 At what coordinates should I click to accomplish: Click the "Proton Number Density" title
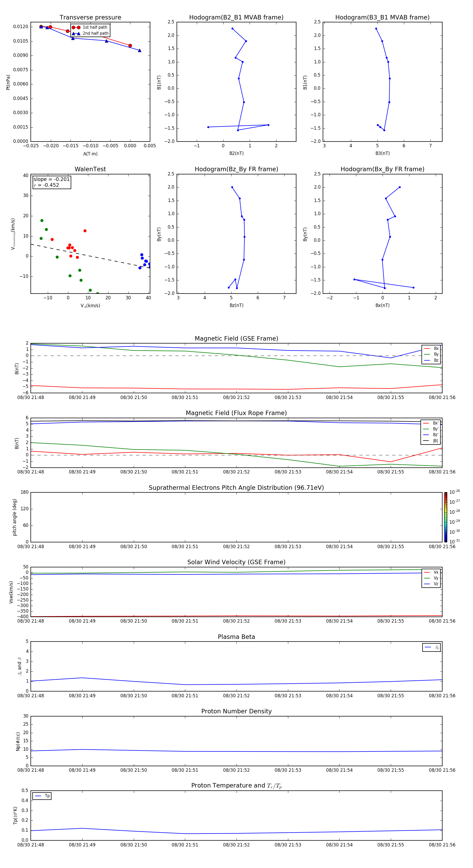click(x=236, y=711)
